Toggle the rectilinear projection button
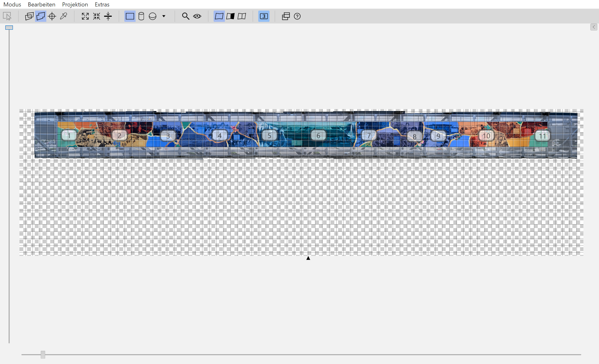Image resolution: width=599 pixels, height=364 pixels. tap(130, 16)
